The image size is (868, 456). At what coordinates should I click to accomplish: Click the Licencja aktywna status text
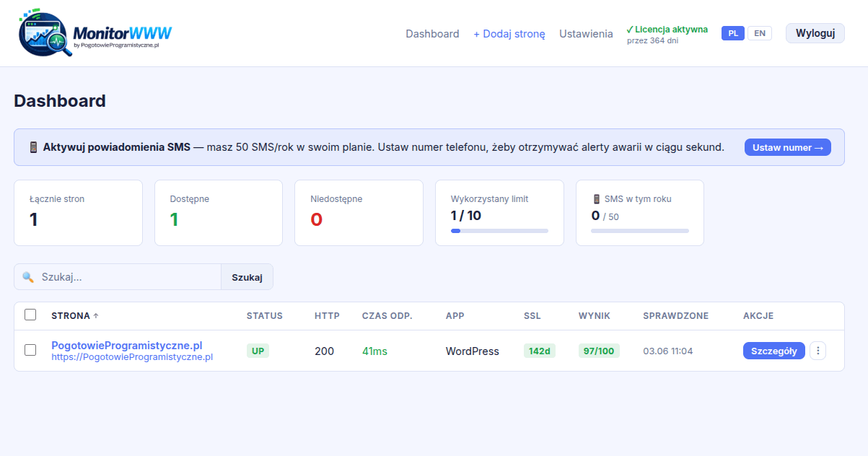(x=667, y=30)
